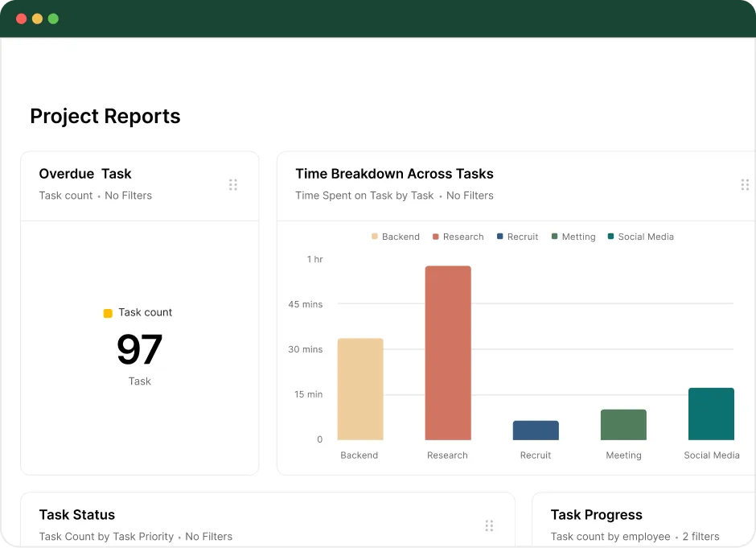Select the Backend bar in chart
This screenshot has height=548, width=756.
pyautogui.click(x=360, y=389)
